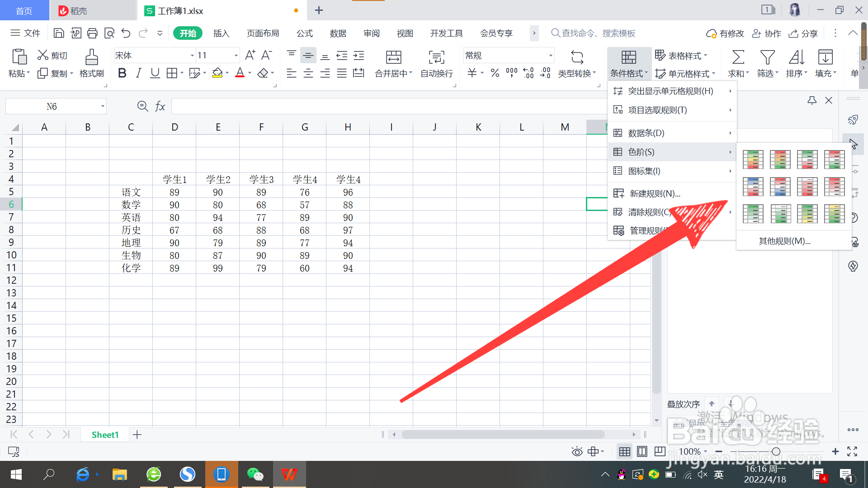Click New Rule menu entry
Screen dimensions: 868x488
[x=672, y=194]
